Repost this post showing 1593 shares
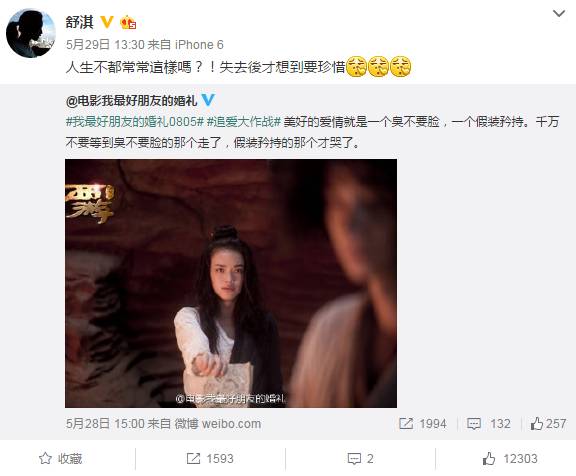Screen dimensions: 576x476 pyautogui.click(x=210, y=458)
